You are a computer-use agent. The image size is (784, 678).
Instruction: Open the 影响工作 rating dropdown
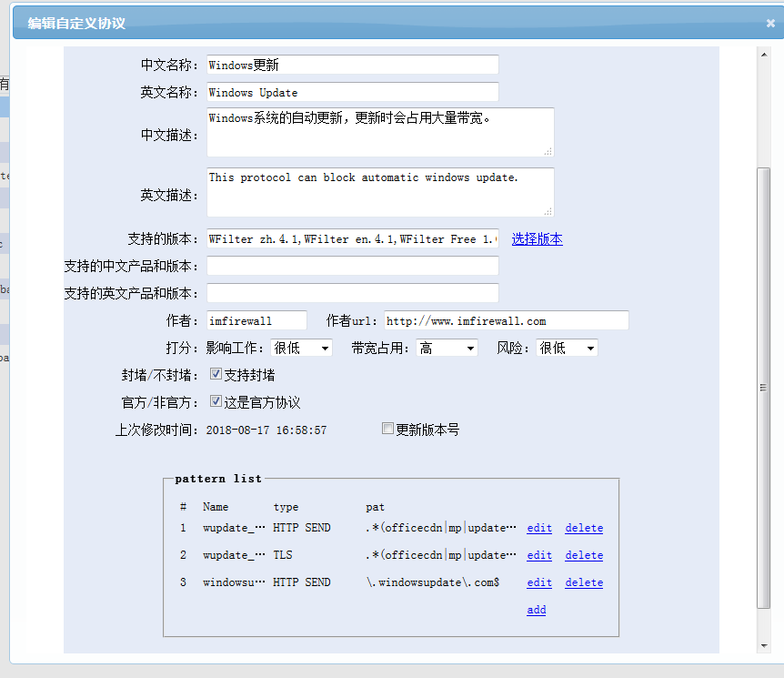[x=301, y=348]
